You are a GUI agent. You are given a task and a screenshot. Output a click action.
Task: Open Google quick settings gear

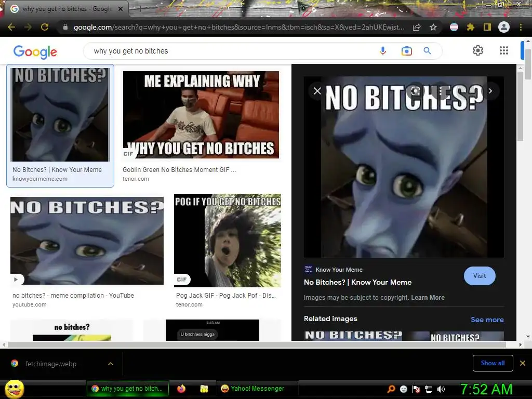click(x=478, y=50)
